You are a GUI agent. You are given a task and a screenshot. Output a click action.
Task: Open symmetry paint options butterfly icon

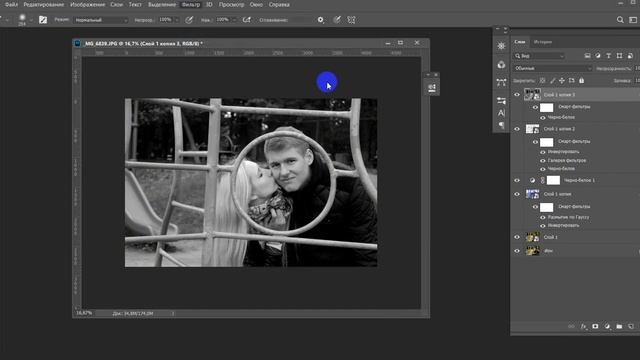pyautogui.click(x=351, y=20)
